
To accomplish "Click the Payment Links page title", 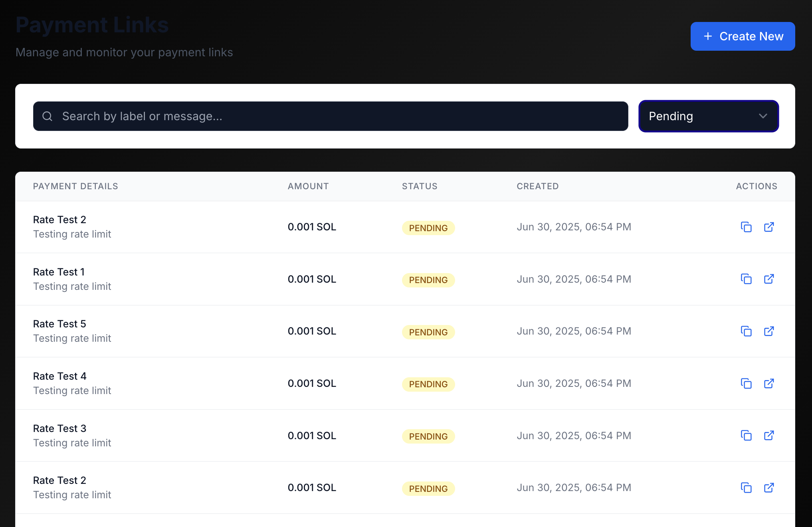I will pos(92,25).
